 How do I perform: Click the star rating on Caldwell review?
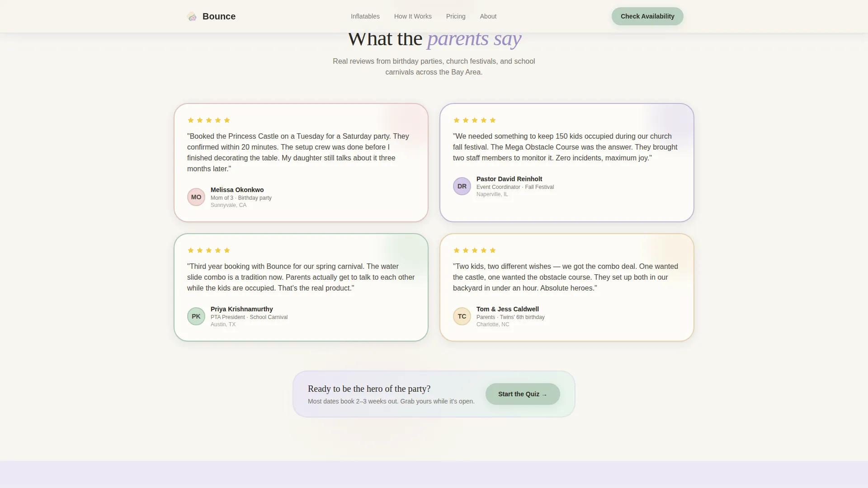tap(475, 250)
